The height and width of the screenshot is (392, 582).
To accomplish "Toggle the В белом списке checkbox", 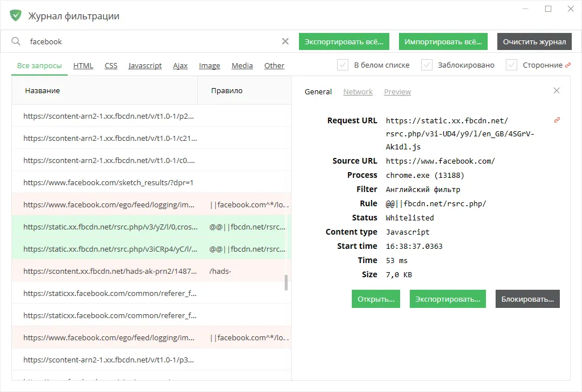I will (343, 65).
